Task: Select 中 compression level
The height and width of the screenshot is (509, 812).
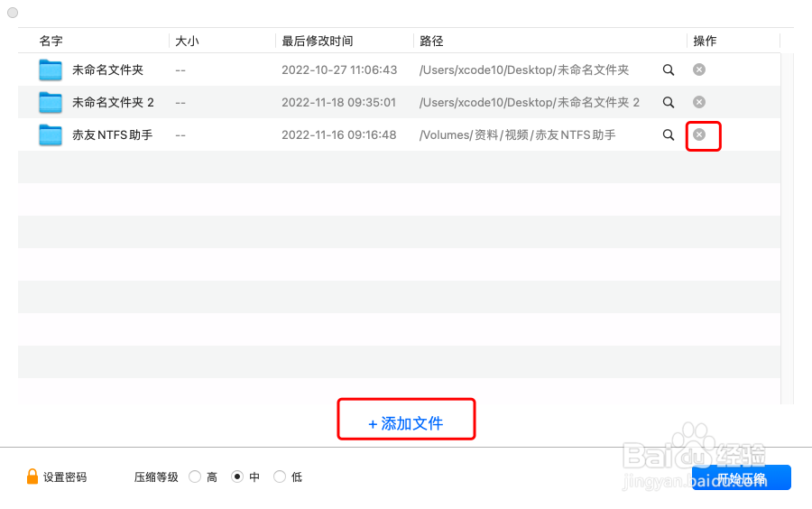Action: [x=237, y=477]
